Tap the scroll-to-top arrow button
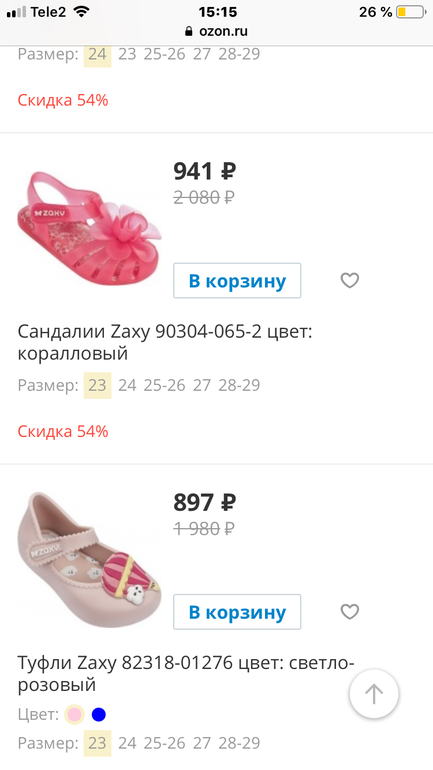433x770 pixels. (x=374, y=694)
